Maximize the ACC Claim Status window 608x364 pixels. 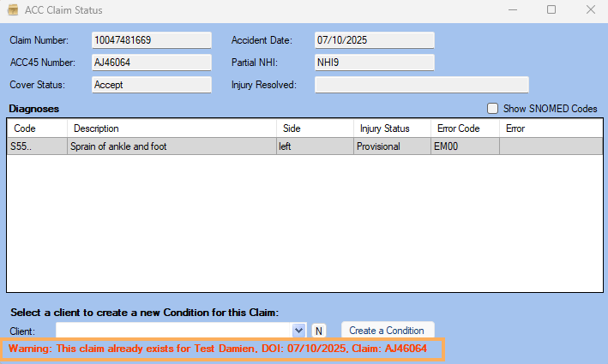[551, 10]
